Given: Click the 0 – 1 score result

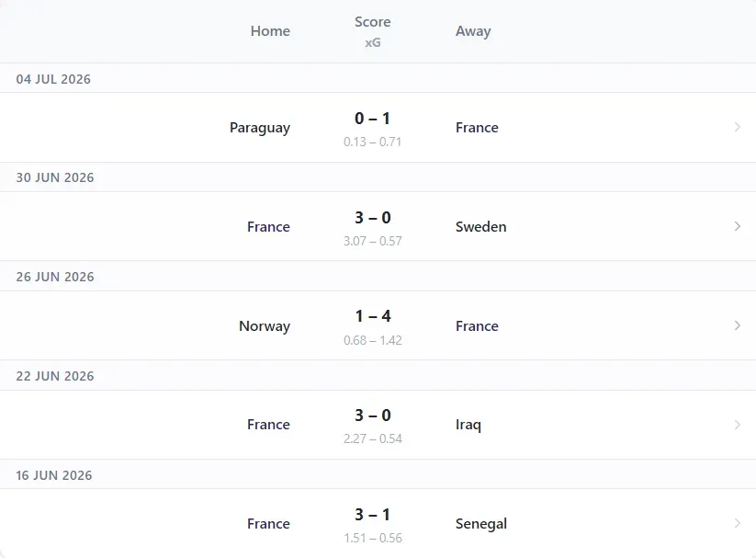Looking at the screenshot, I should [x=372, y=119].
